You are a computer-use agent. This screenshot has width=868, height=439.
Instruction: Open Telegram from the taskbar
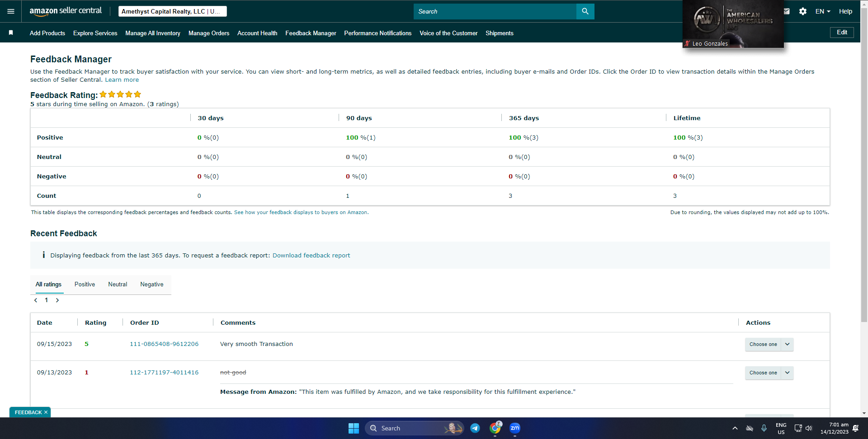pos(475,428)
